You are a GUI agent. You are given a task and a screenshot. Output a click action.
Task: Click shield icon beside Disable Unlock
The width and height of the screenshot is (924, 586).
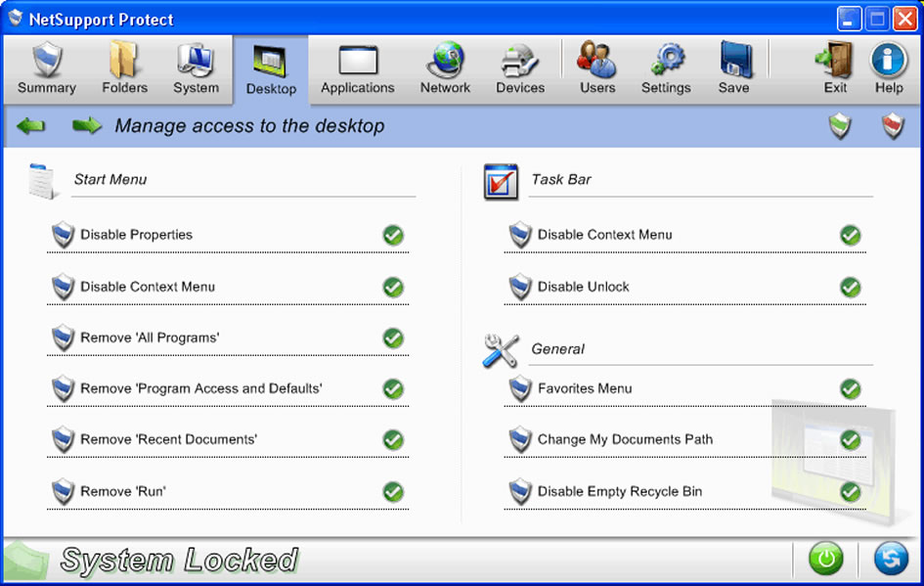pyautogui.click(x=520, y=287)
